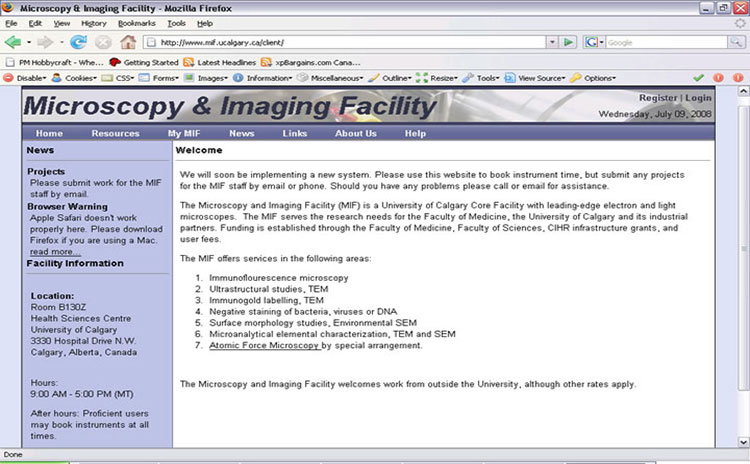Click the scroll-up arrow of page scrollbar
The height and width of the screenshot is (464, 750).
[x=743, y=91]
